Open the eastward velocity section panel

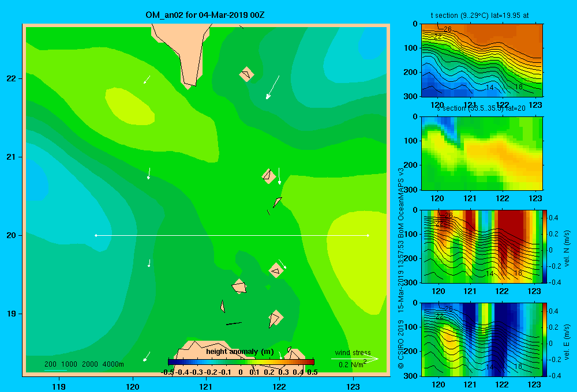(x=482, y=340)
